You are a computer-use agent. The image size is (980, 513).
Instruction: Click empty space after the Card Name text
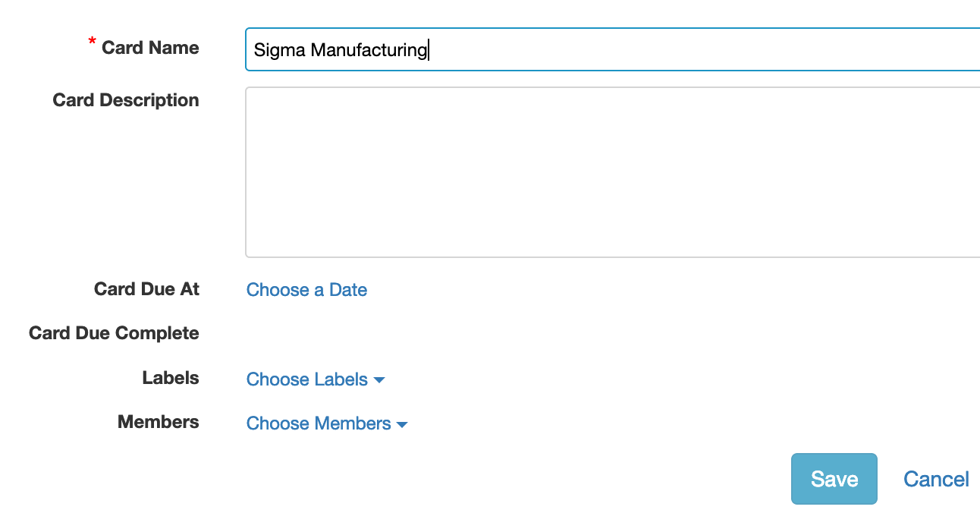683,50
